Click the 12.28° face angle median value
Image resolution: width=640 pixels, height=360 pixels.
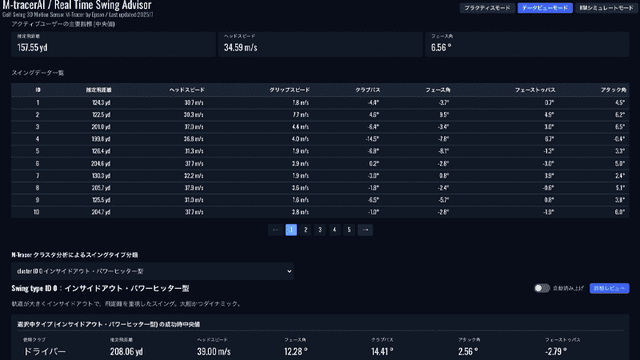point(296,351)
